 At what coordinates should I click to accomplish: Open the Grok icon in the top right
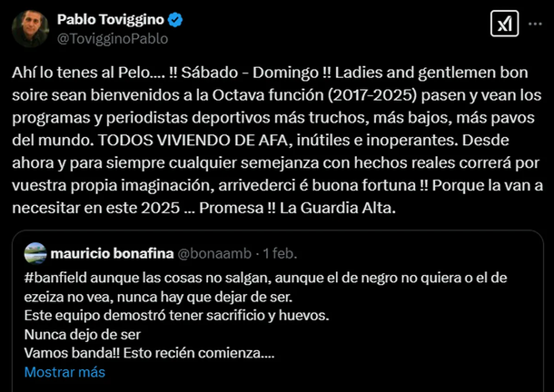point(504,27)
